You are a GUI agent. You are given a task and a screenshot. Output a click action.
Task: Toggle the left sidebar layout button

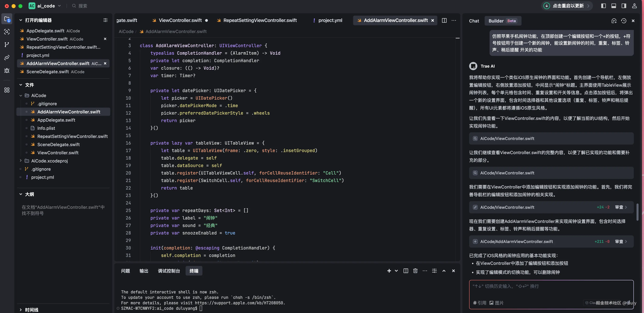(603, 6)
